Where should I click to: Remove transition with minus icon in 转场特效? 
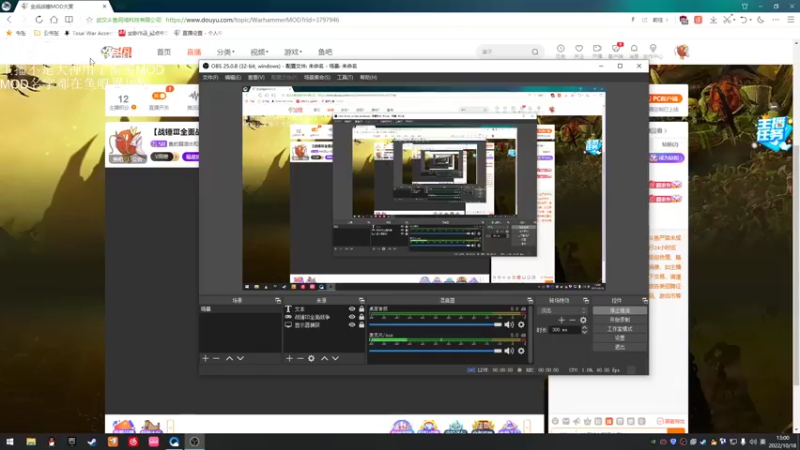point(572,320)
